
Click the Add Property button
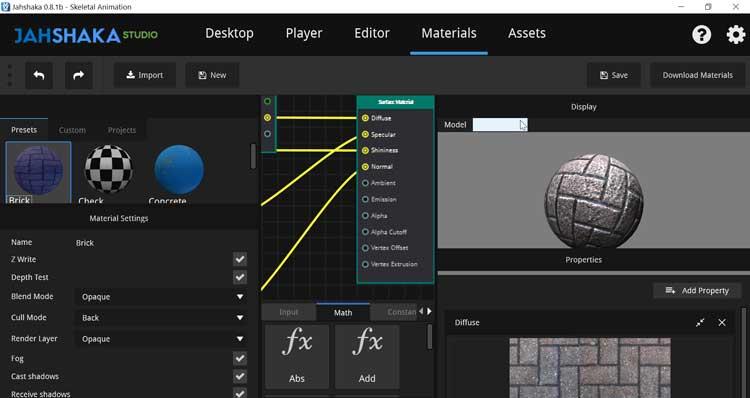[697, 290]
